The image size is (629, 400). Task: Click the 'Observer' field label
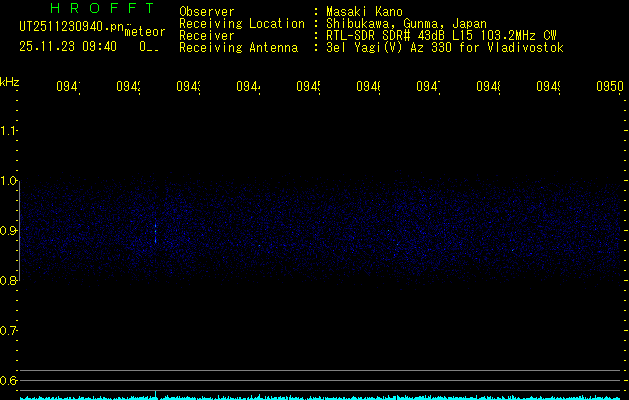pyautogui.click(x=207, y=12)
